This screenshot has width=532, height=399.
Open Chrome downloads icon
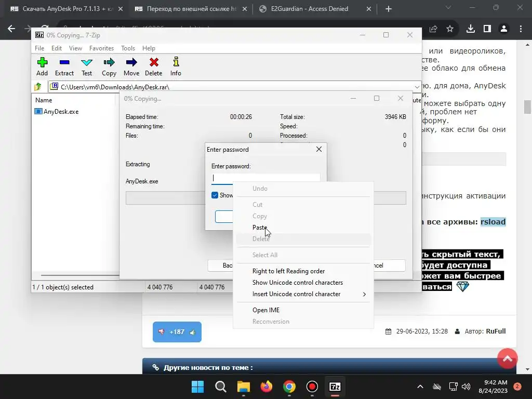click(471, 29)
